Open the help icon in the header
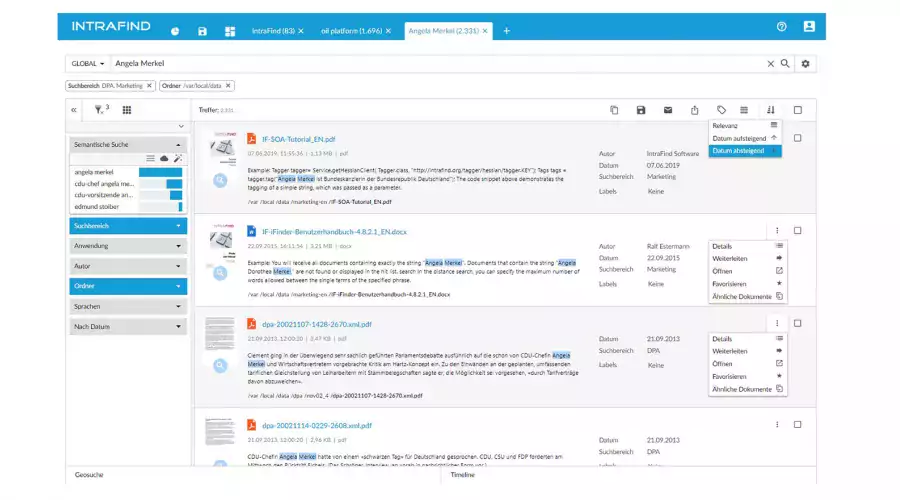This screenshot has width=900, height=500. [x=782, y=28]
